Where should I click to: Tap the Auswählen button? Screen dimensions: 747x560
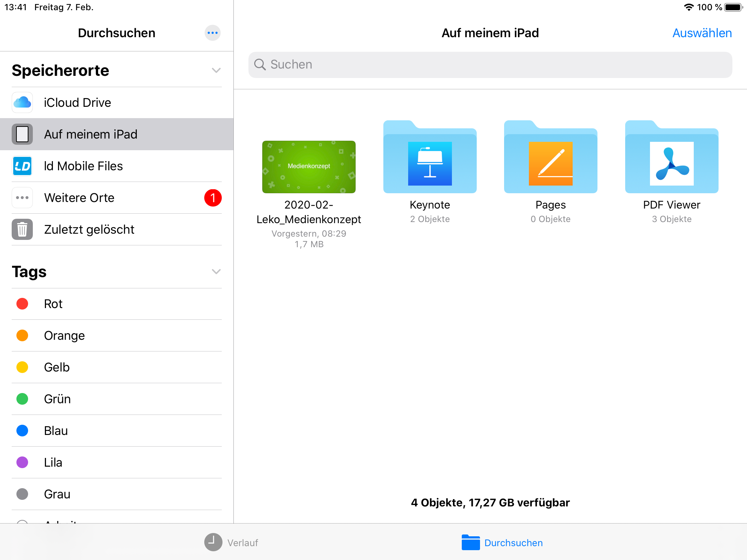(702, 33)
